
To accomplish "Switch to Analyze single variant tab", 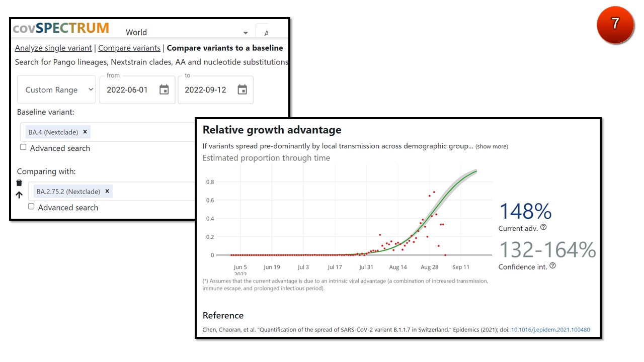I will (x=53, y=48).
